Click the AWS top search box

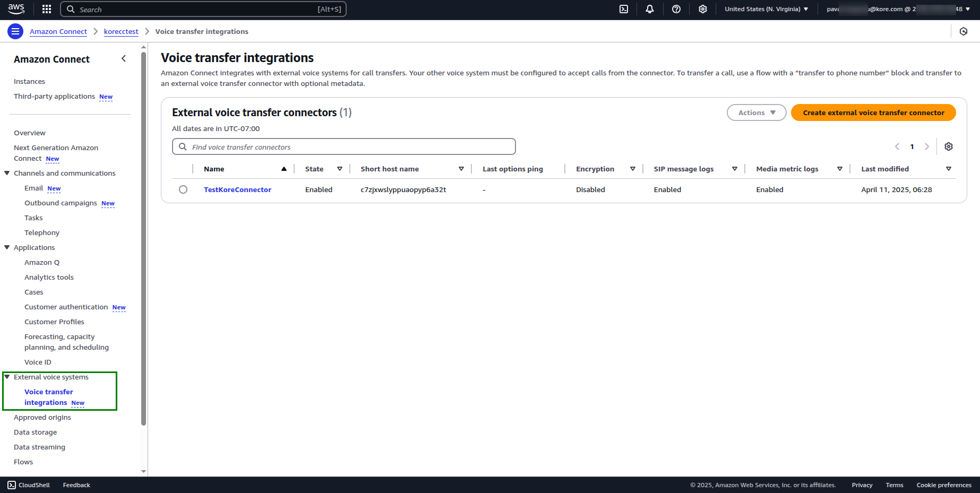pyautogui.click(x=203, y=9)
